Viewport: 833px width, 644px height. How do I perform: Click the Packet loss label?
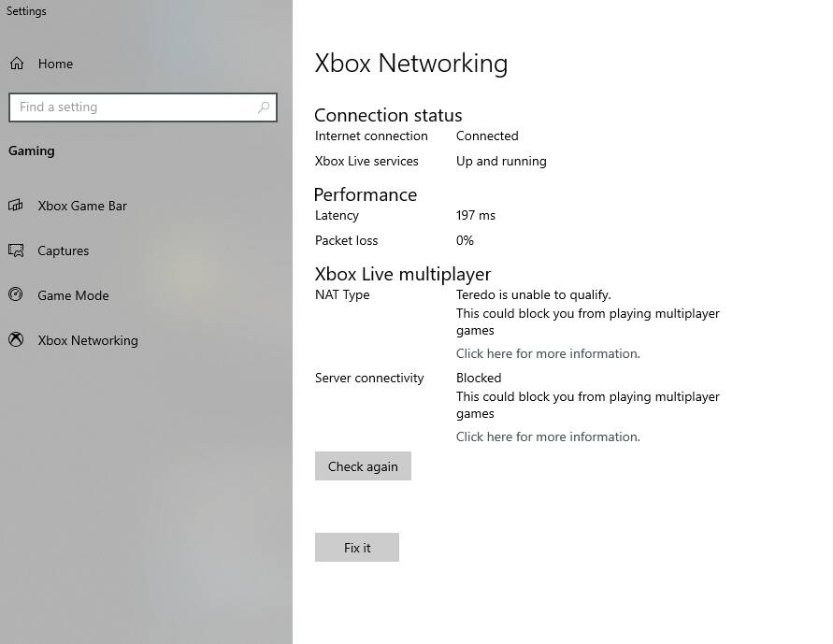(x=346, y=241)
